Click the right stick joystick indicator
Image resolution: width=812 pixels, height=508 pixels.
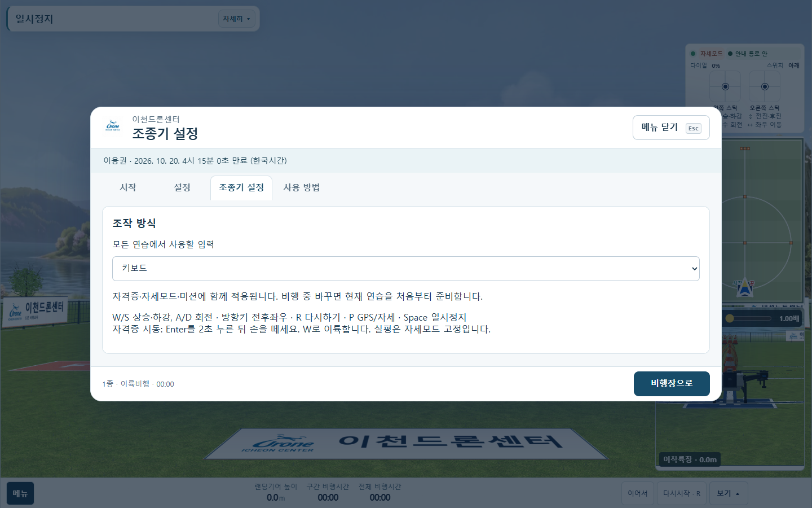[765, 87]
